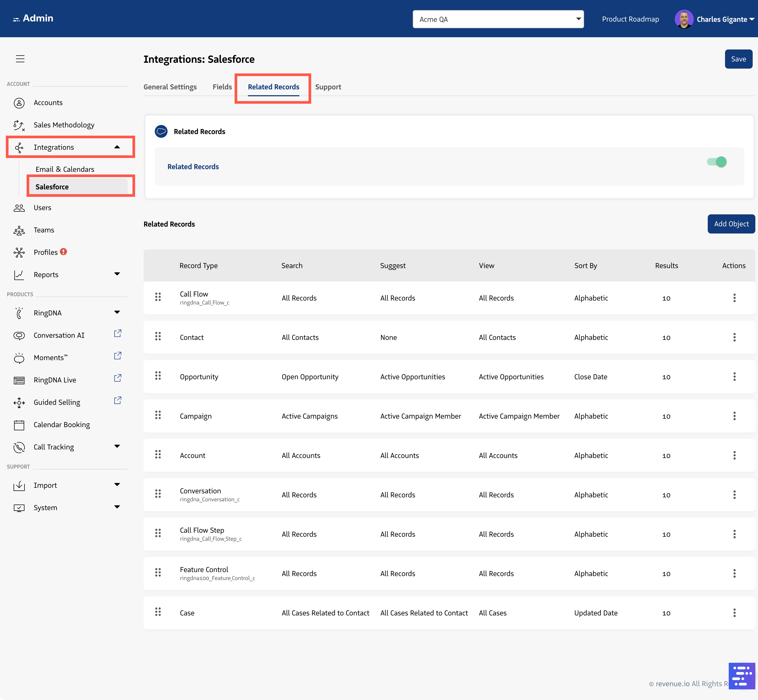Click the Guided Selling external link icon

click(118, 400)
